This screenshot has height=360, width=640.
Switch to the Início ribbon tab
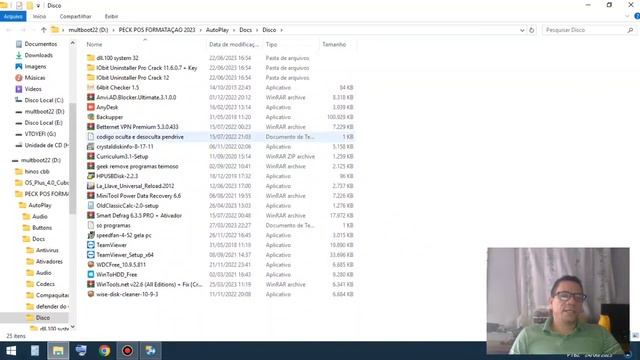click(x=39, y=16)
